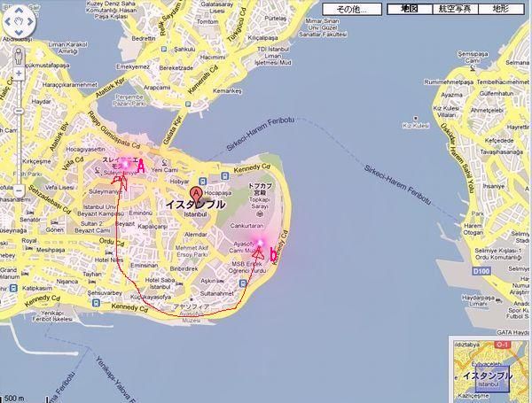532x403 pixels.
Task: Click the Cankurtaran label
Action: pyautogui.click(x=246, y=225)
